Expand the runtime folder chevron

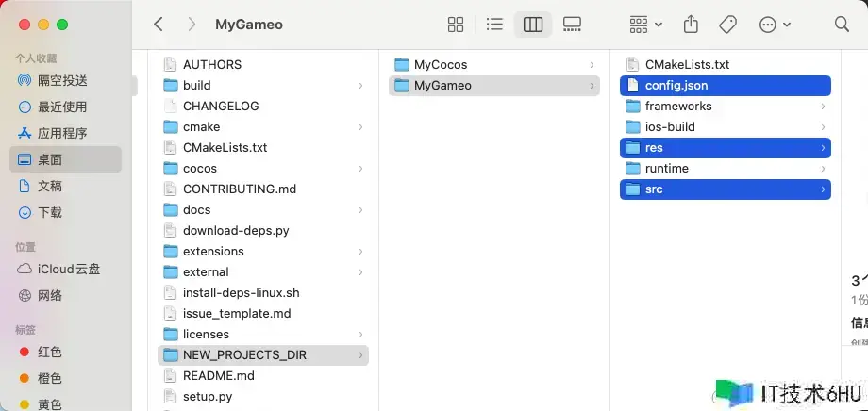coord(823,168)
